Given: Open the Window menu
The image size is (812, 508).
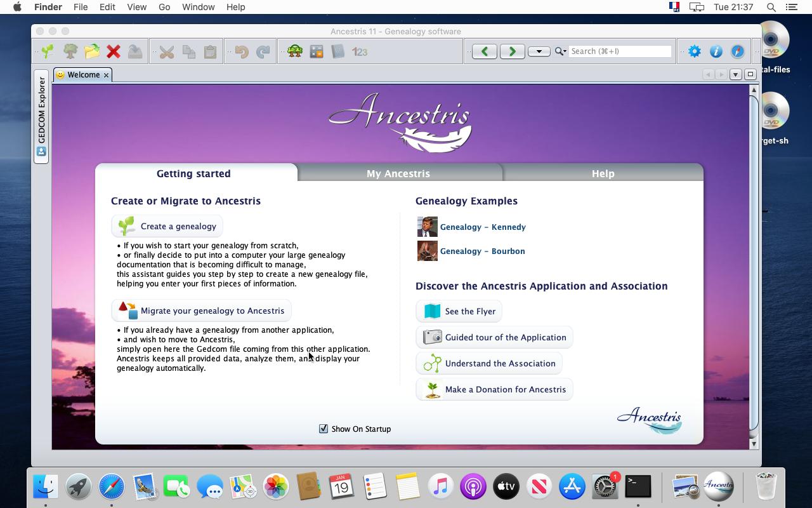Looking at the screenshot, I should 198,7.
